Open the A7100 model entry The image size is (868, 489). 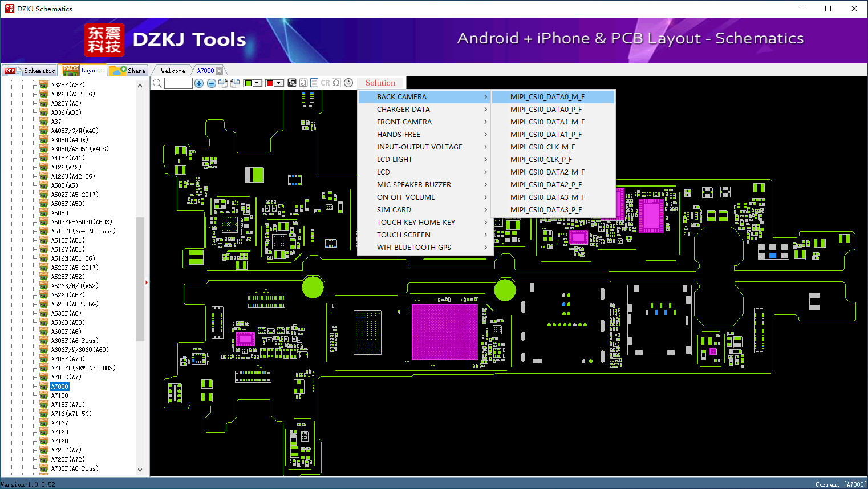60,395
